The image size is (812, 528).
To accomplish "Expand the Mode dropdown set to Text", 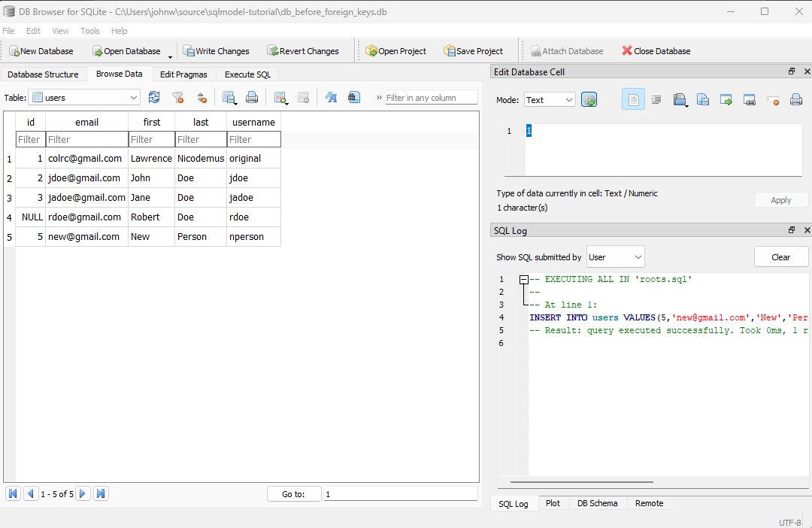I will pyautogui.click(x=549, y=100).
